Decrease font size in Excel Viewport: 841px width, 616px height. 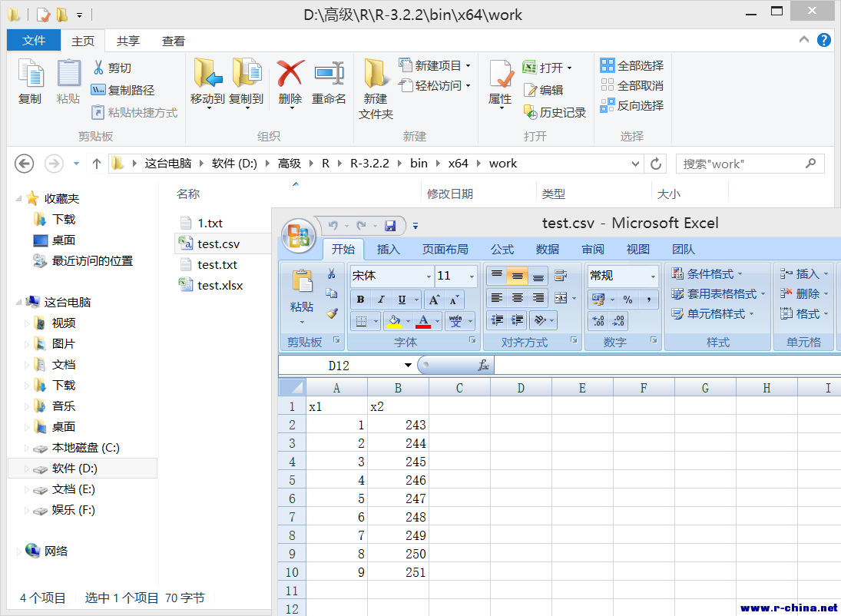(x=454, y=300)
